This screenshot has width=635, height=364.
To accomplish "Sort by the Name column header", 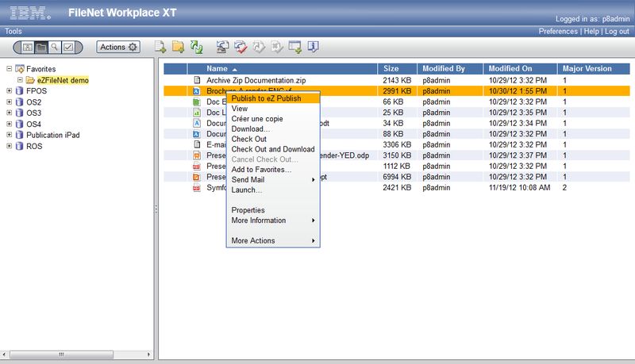I will tap(282, 69).
